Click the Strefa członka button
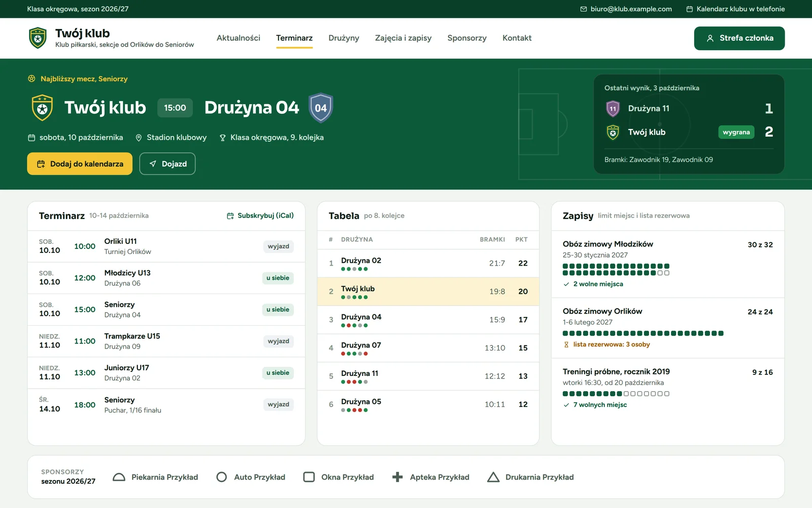Image resolution: width=812 pixels, height=508 pixels. click(739, 38)
